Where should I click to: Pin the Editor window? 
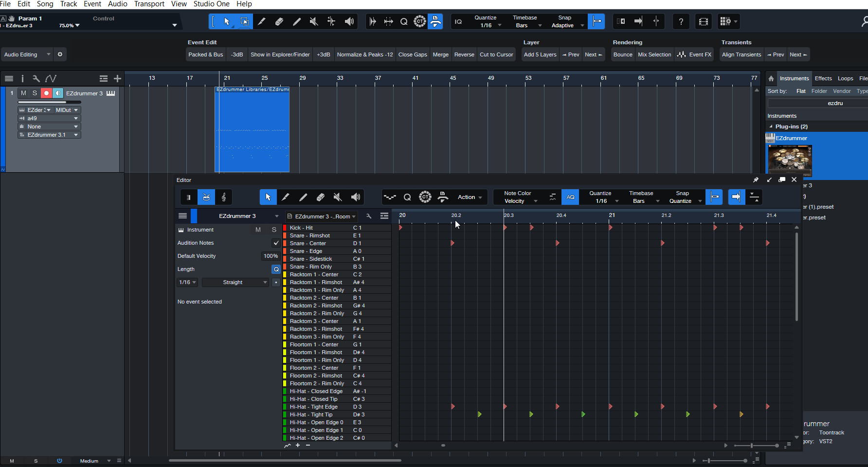pyautogui.click(x=756, y=180)
